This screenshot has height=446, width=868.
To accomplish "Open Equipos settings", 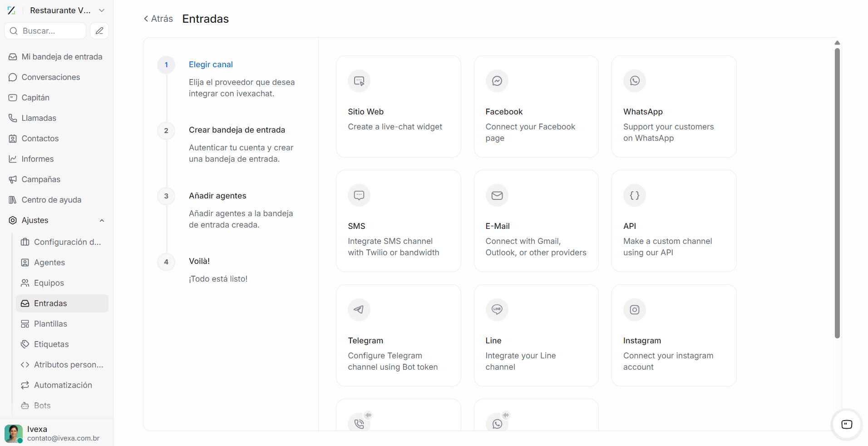I will click(x=62, y=283).
